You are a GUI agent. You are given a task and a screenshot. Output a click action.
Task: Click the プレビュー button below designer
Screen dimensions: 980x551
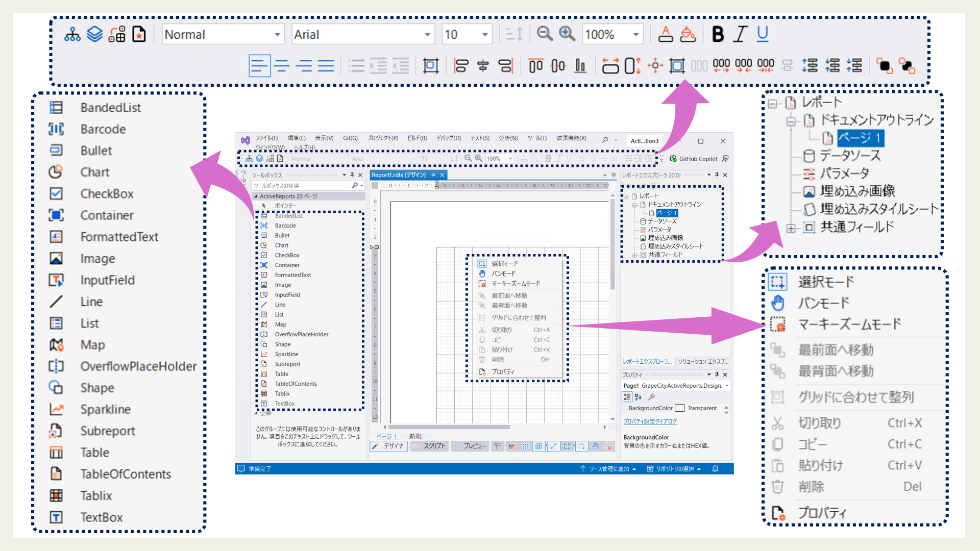click(x=470, y=446)
